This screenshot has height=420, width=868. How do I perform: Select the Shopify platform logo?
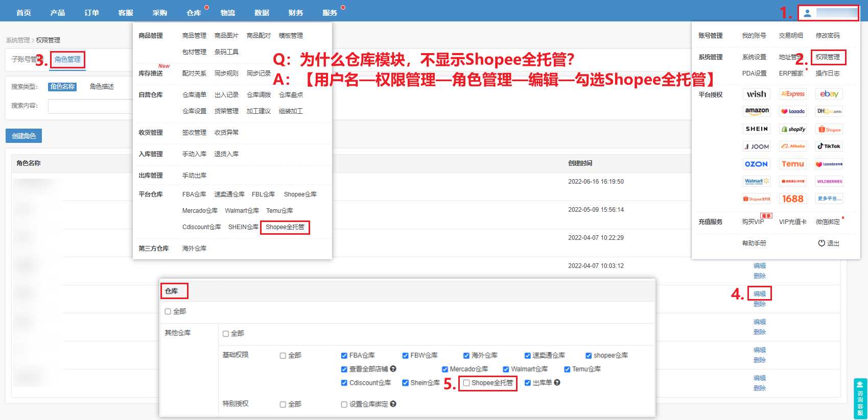[x=793, y=129]
